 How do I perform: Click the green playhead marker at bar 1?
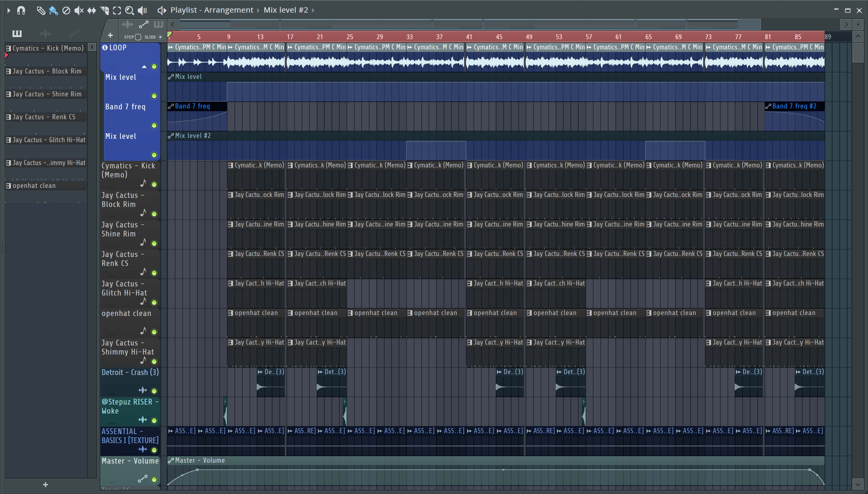169,35
